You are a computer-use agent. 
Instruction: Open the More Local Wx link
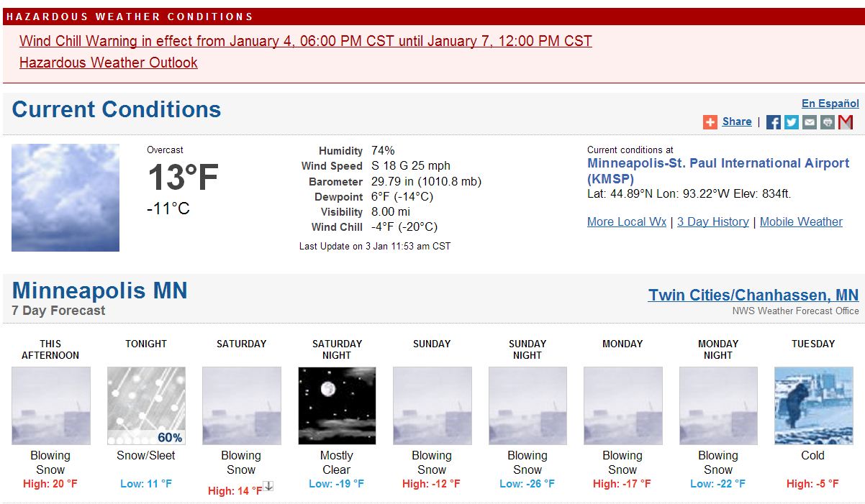pyautogui.click(x=627, y=221)
